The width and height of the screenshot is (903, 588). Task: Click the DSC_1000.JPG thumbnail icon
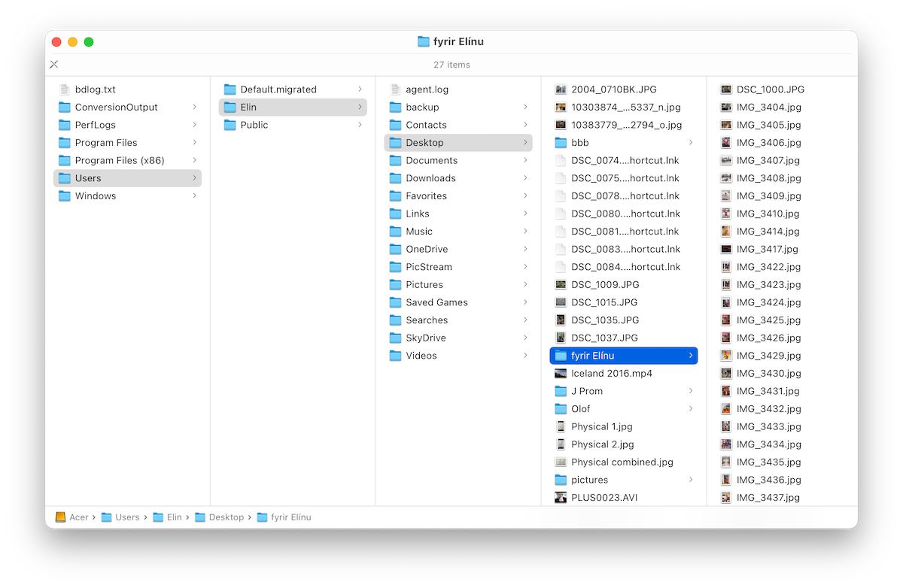[x=726, y=89]
